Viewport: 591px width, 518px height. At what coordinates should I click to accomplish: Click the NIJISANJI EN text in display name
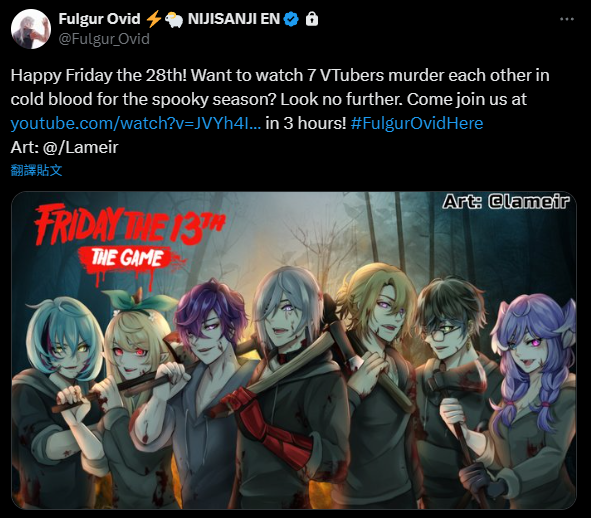point(234,19)
